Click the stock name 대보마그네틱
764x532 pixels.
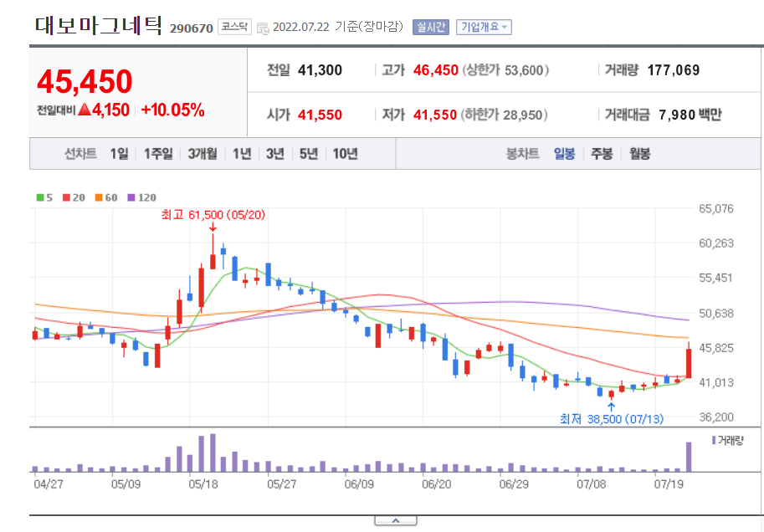98,25
